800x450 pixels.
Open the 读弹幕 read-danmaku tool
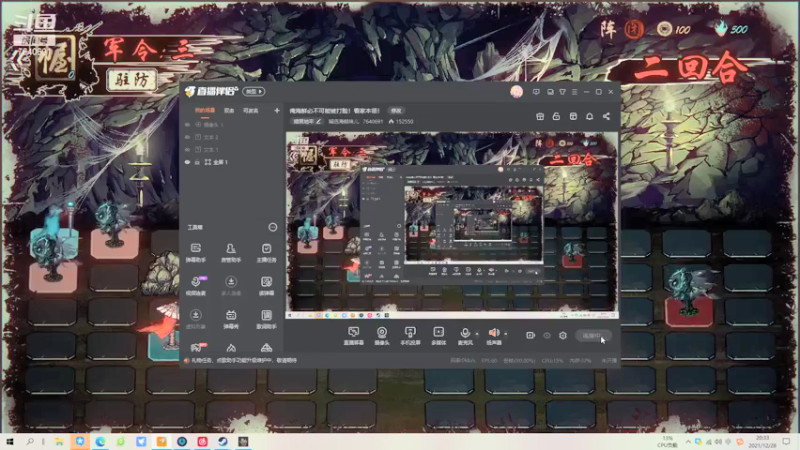266,286
